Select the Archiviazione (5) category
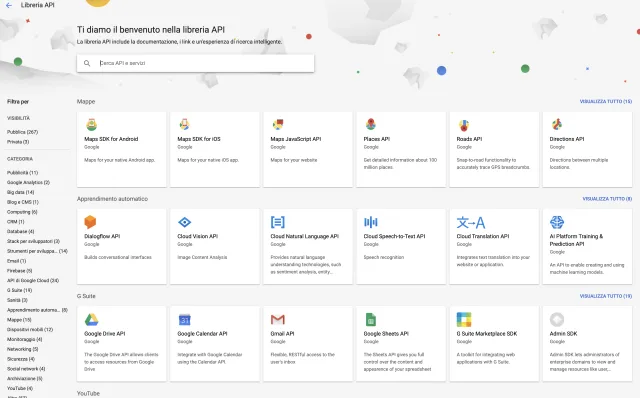 pyautogui.click(x=24, y=378)
